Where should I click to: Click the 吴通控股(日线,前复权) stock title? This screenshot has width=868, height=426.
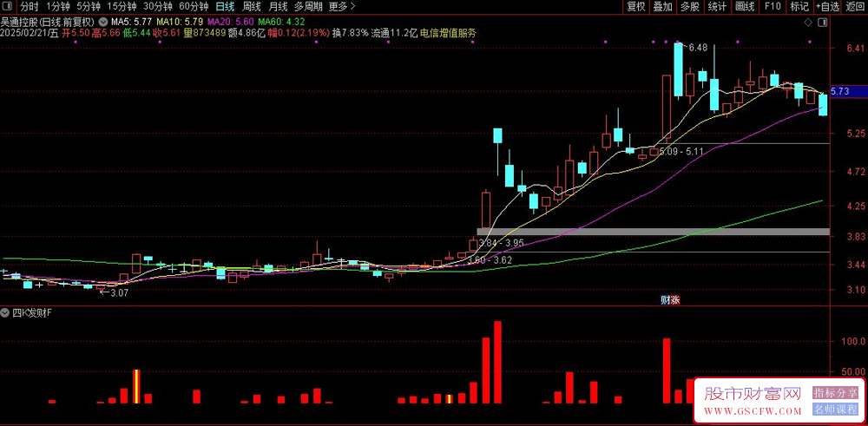coord(49,23)
